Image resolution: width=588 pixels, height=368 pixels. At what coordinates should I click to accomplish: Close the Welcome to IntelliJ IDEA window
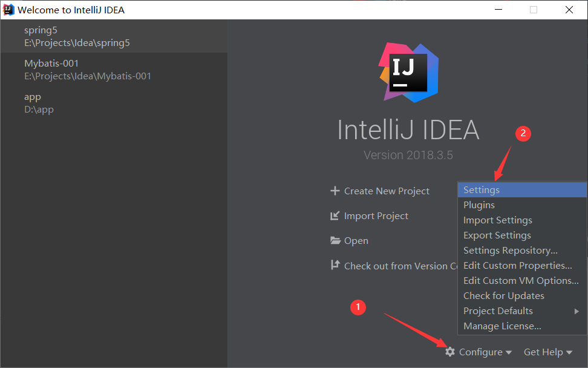click(569, 10)
